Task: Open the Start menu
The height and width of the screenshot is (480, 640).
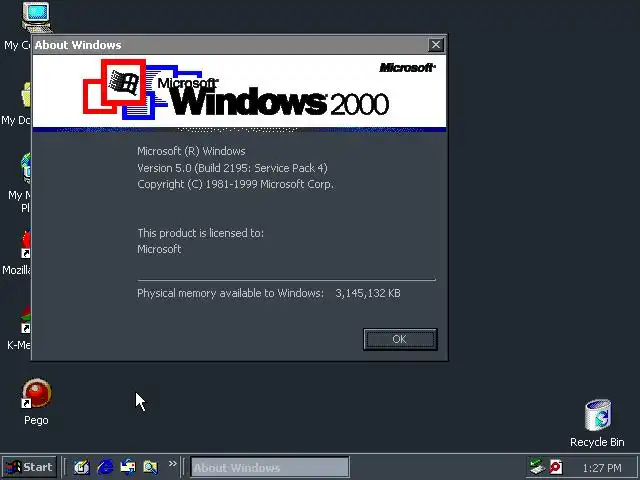Action: [29, 467]
